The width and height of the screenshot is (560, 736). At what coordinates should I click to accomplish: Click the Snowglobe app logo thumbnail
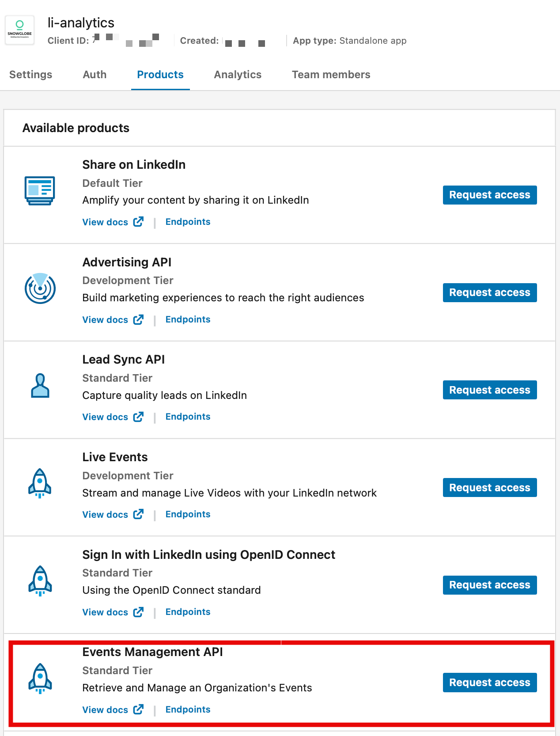19,30
